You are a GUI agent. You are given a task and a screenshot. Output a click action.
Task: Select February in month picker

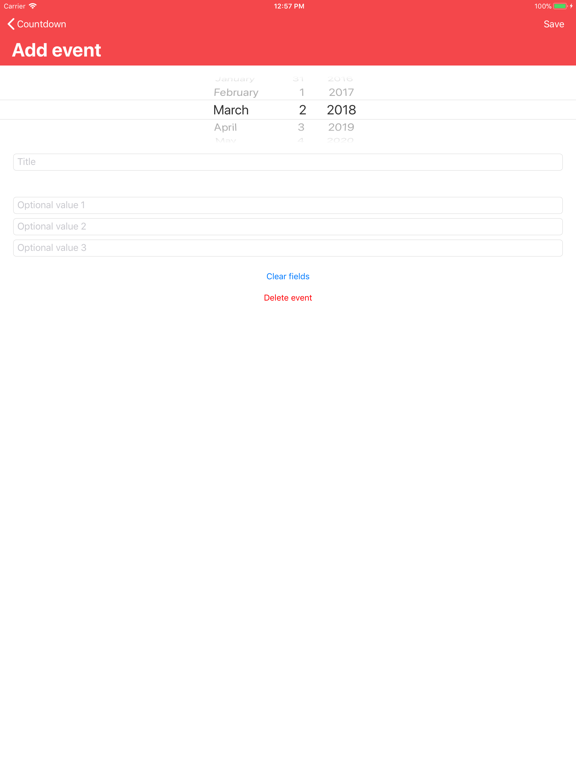tap(236, 92)
